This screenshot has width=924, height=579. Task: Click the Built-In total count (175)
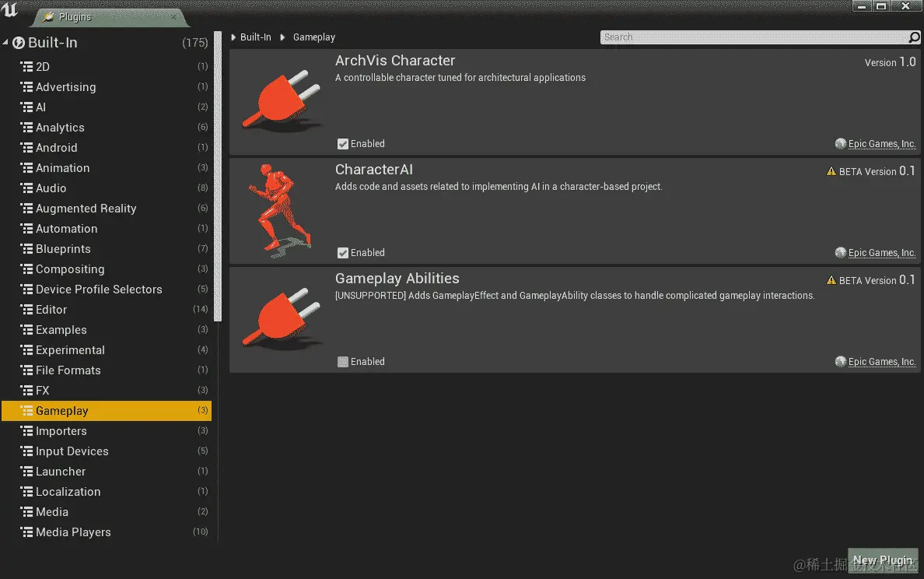pos(195,43)
